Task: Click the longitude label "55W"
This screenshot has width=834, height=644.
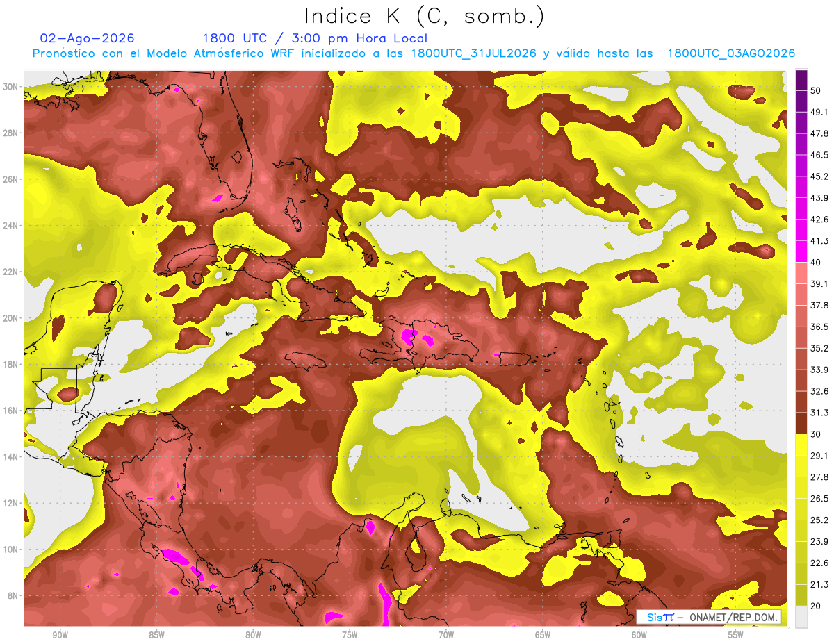Action: (x=736, y=635)
